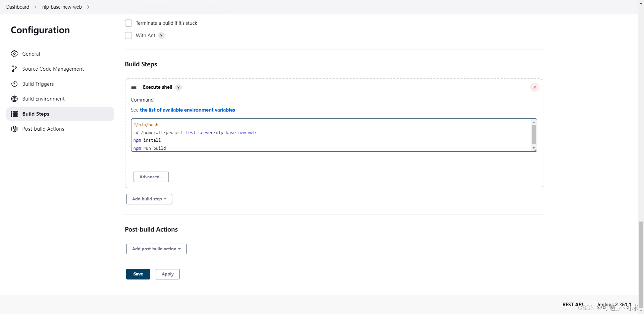This screenshot has height=314, width=644.
Task: Click the Build Triggers clock icon
Action: pyautogui.click(x=14, y=84)
